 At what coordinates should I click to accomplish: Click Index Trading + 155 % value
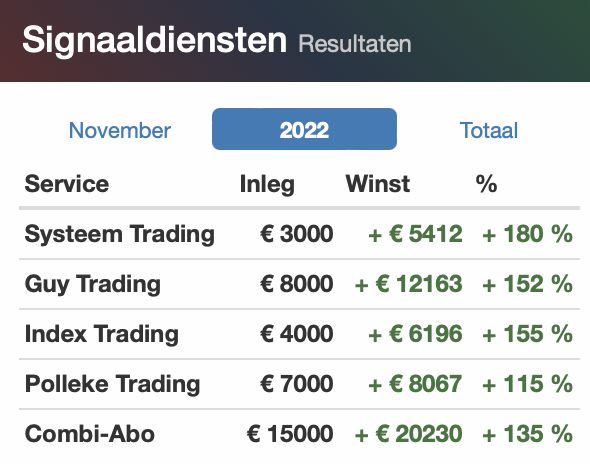[527, 334]
